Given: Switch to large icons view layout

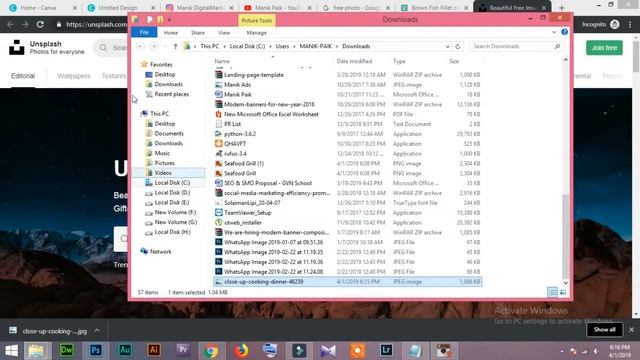Looking at the screenshot, I should (563, 292).
